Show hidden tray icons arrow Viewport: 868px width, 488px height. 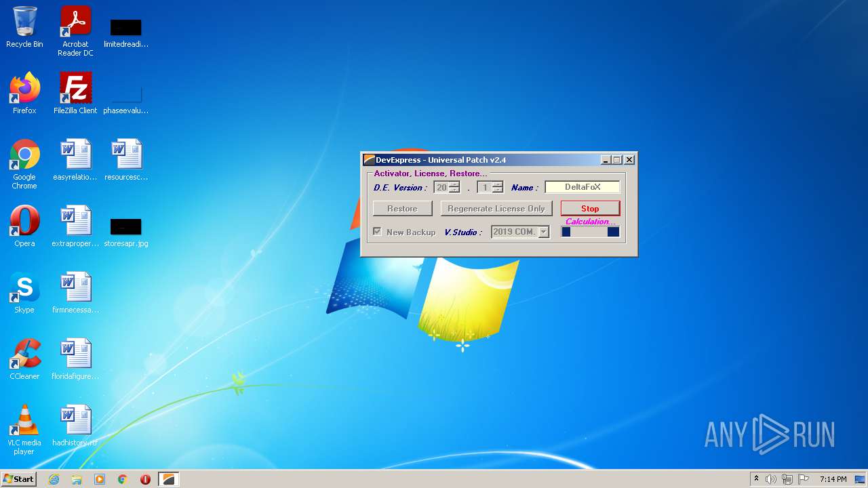(x=756, y=479)
